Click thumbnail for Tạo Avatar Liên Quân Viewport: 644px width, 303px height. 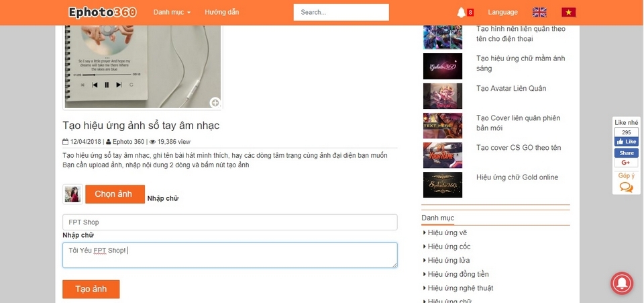click(442, 96)
